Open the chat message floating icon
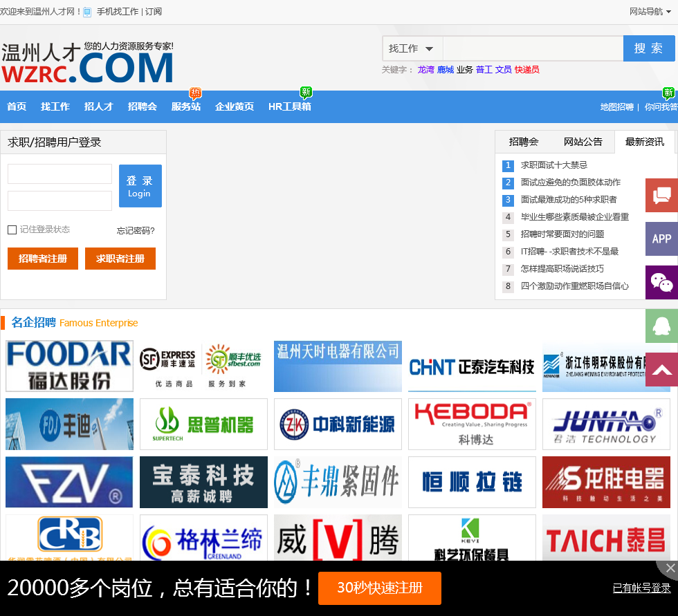678x616 pixels. (661, 195)
